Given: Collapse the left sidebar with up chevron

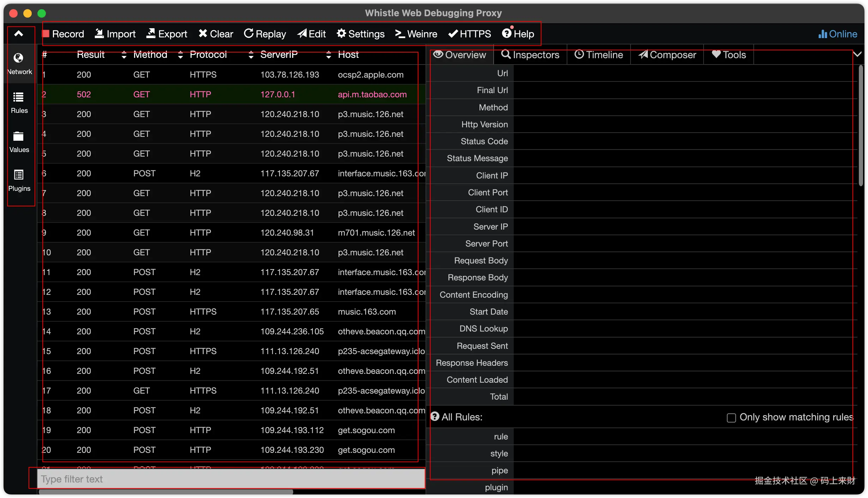Looking at the screenshot, I should (x=19, y=34).
